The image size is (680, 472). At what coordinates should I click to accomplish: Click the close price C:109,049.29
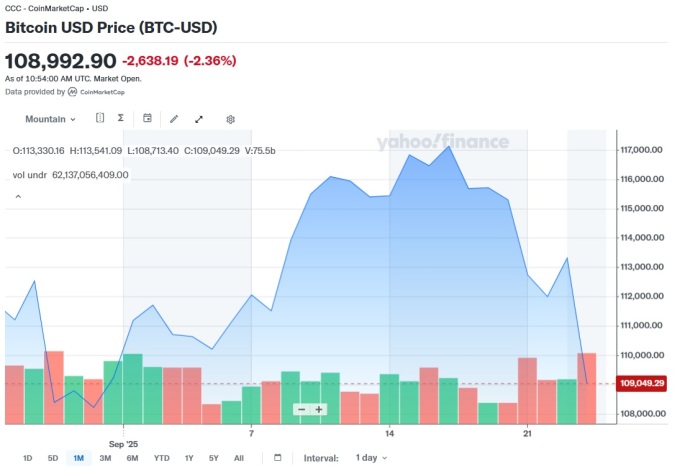tap(212, 151)
